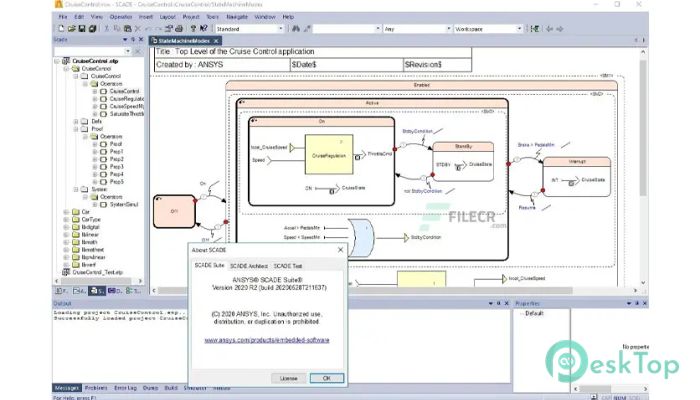The image size is (700, 400).
Task: Select the SCADE Suite tab
Action: pyautogui.click(x=209, y=265)
